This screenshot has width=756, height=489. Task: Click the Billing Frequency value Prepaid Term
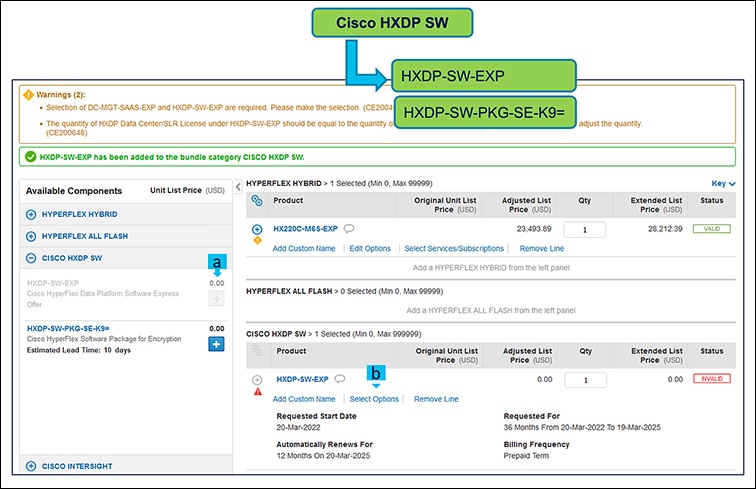(x=526, y=456)
